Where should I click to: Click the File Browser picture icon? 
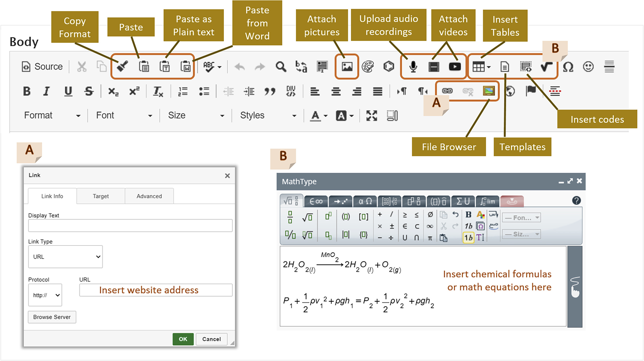(489, 91)
